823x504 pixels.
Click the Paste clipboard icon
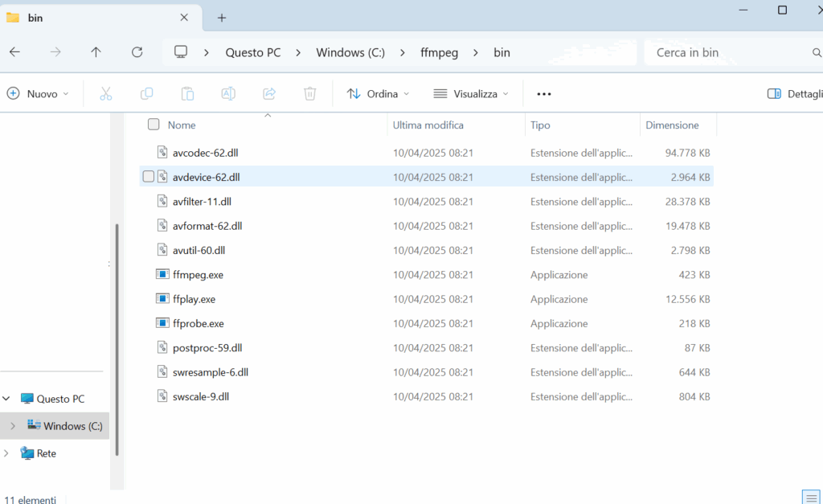pos(187,93)
